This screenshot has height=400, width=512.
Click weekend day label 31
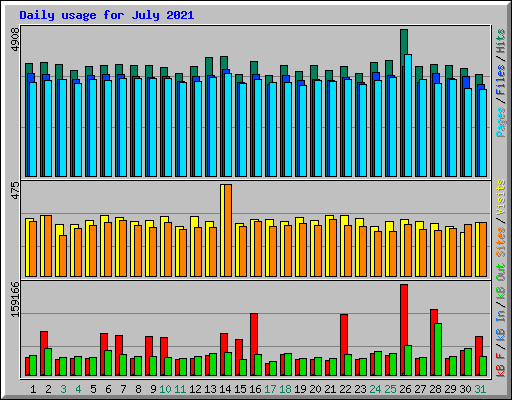pos(480,389)
